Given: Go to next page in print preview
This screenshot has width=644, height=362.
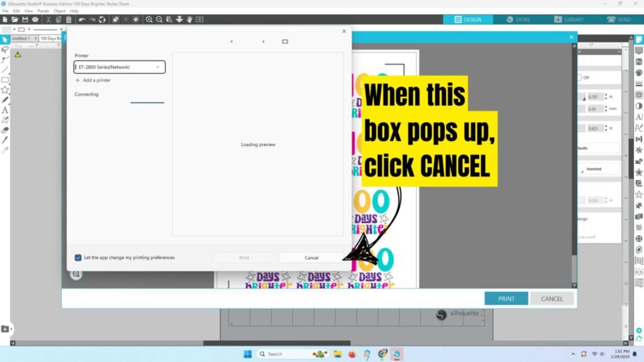Looking at the screenshot, I should (x=264, y=41).
